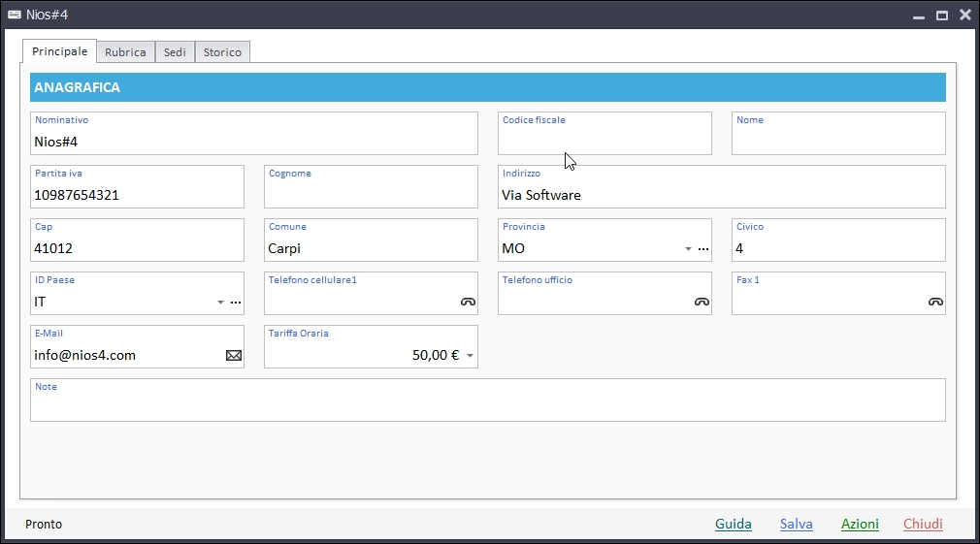980x544 pixels.
Task: Open the Azioni link
Action: [860, 524]
